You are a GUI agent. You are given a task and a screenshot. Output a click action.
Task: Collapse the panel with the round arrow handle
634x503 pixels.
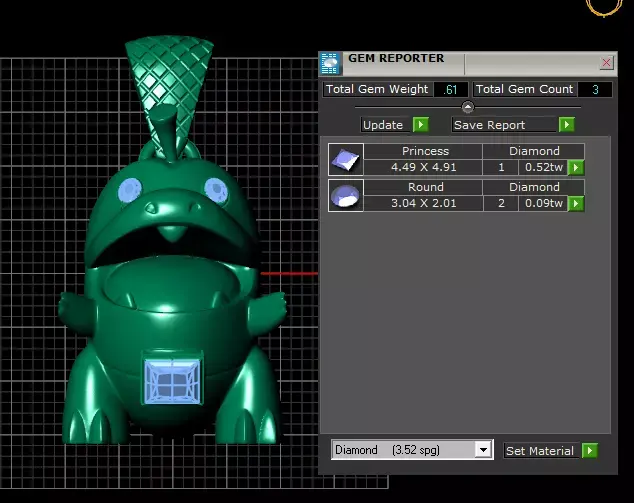coord(467,107)
